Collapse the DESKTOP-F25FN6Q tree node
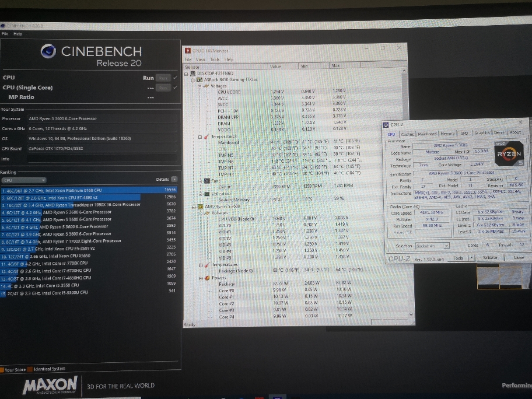 (x=186, y=73)
